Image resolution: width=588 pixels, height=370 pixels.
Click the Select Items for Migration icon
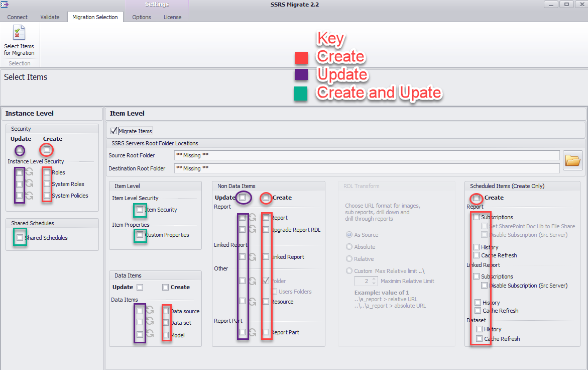point(19,32)
